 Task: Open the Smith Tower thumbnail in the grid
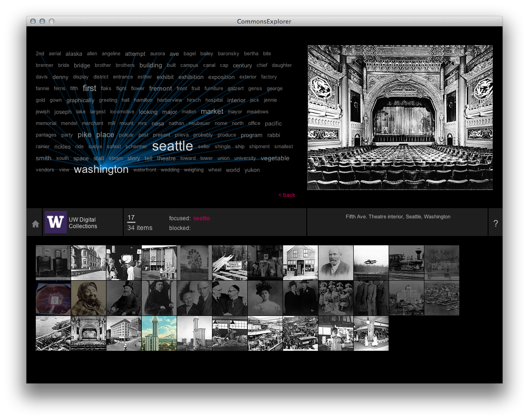pyautogui.click(x=159, y=333)
